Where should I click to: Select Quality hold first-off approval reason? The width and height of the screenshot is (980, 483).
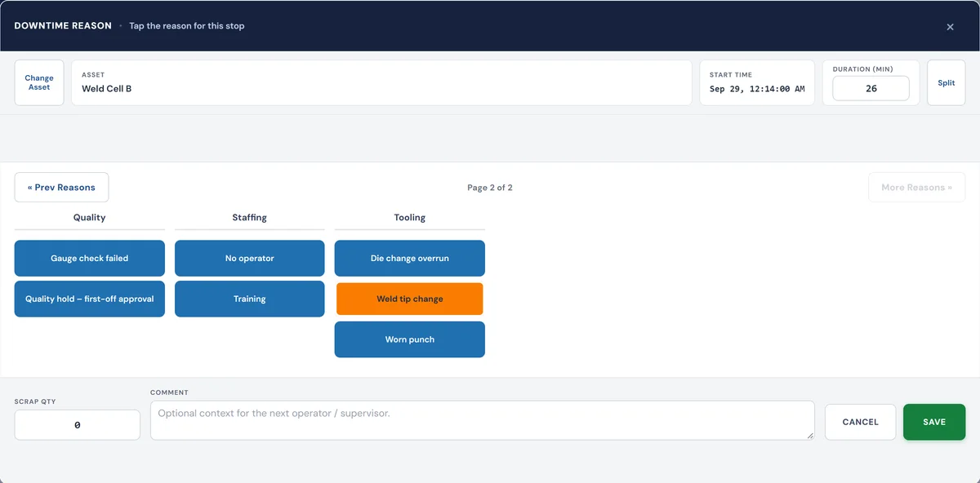click(x=90, y=299)
